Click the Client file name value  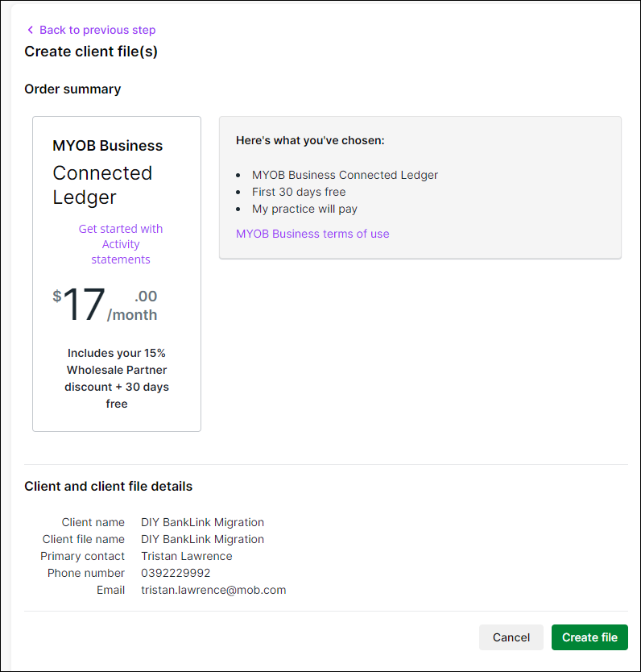pos(202,539)
